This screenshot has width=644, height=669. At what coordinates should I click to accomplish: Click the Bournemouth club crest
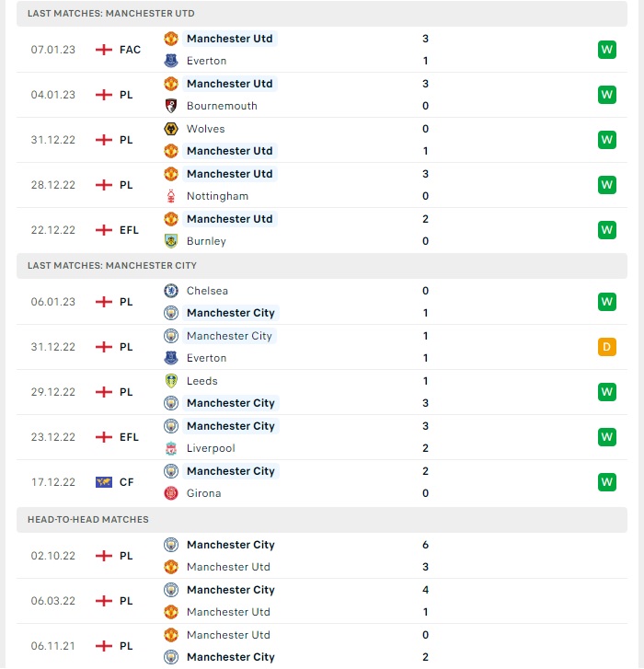(x=171, y=106)
